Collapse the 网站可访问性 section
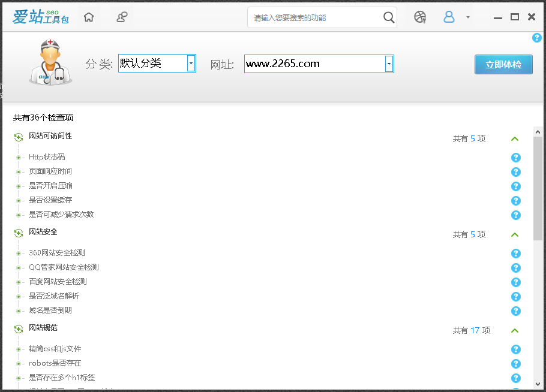Screen dimensions: 546x392 click(514, 138)
